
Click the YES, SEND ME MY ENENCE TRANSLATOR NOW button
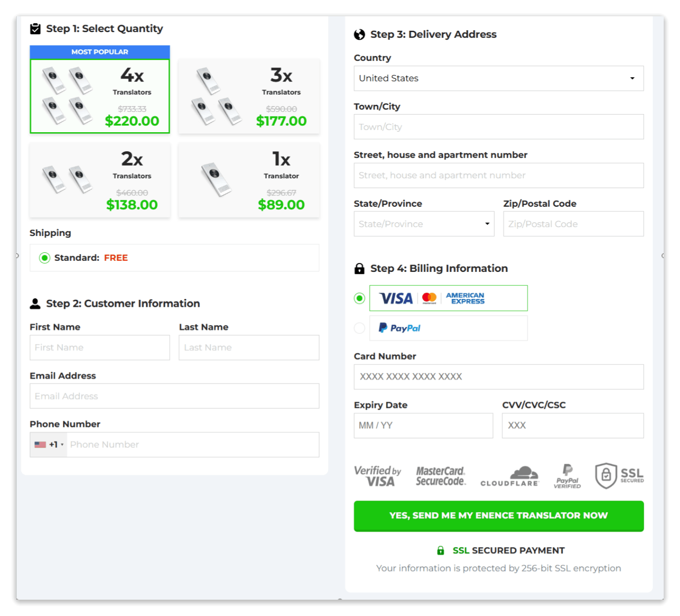coord(498,515)
